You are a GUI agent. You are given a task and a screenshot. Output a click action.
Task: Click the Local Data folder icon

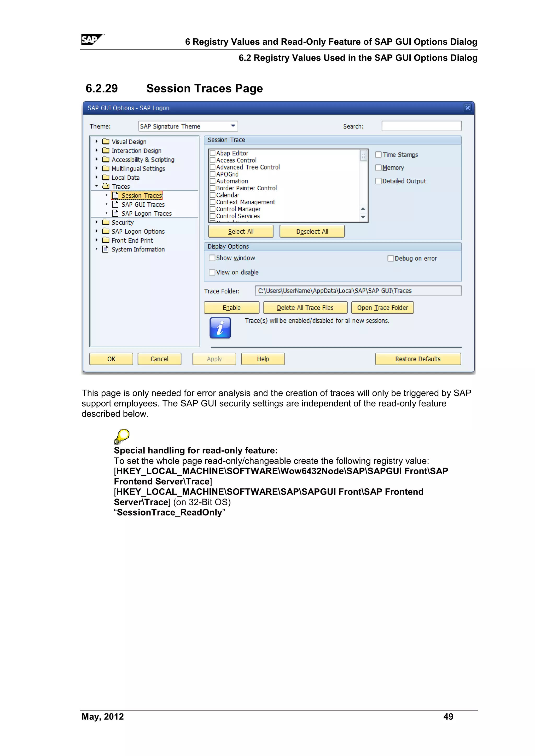pos(106,177)
